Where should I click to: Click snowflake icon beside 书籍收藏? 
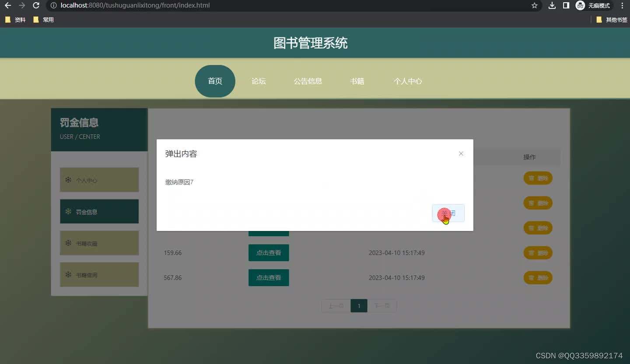68,243
